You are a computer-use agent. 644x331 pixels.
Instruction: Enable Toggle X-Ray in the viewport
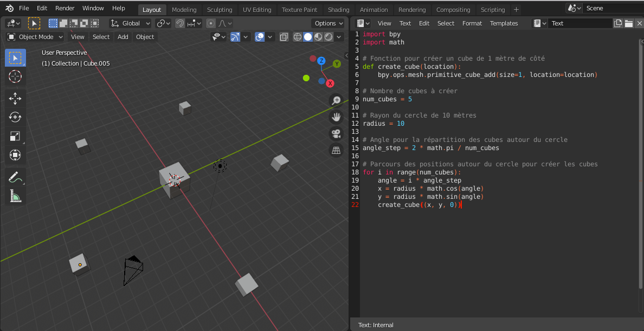284,36
